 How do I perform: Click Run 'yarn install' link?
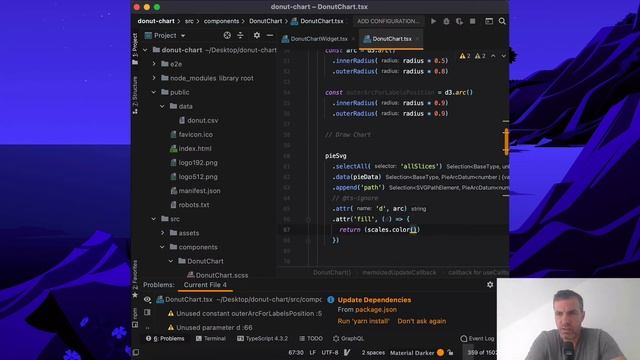coord(364,321)
